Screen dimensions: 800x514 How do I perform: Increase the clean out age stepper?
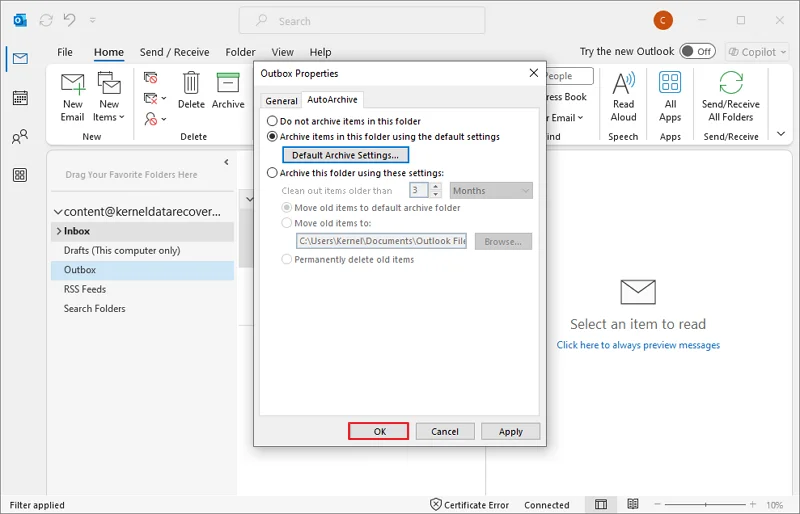436,186
